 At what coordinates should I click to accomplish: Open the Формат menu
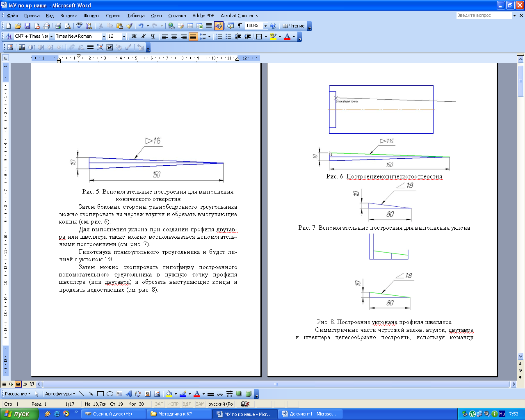(x=91, y=16)
